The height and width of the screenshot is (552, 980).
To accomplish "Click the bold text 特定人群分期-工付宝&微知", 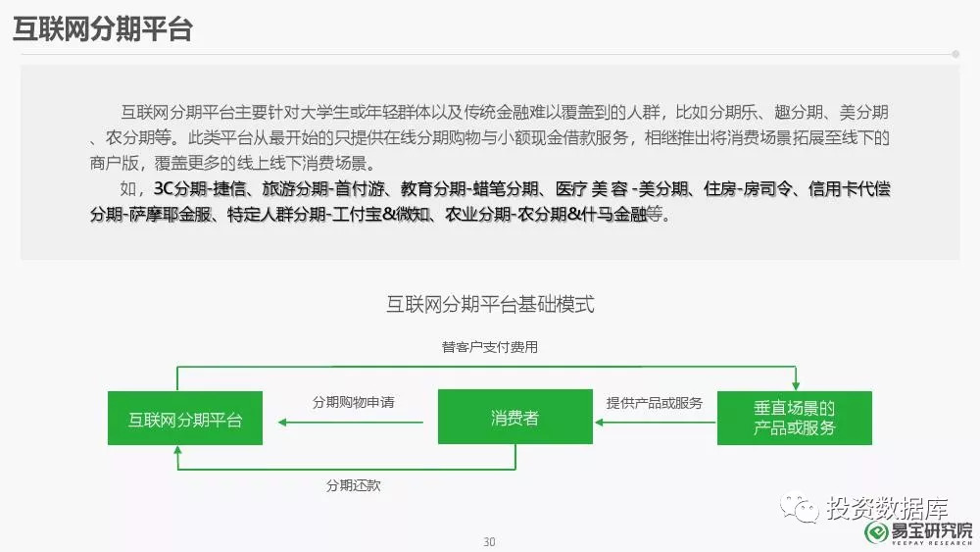I will pyautogui.click(x=328, y=215).
